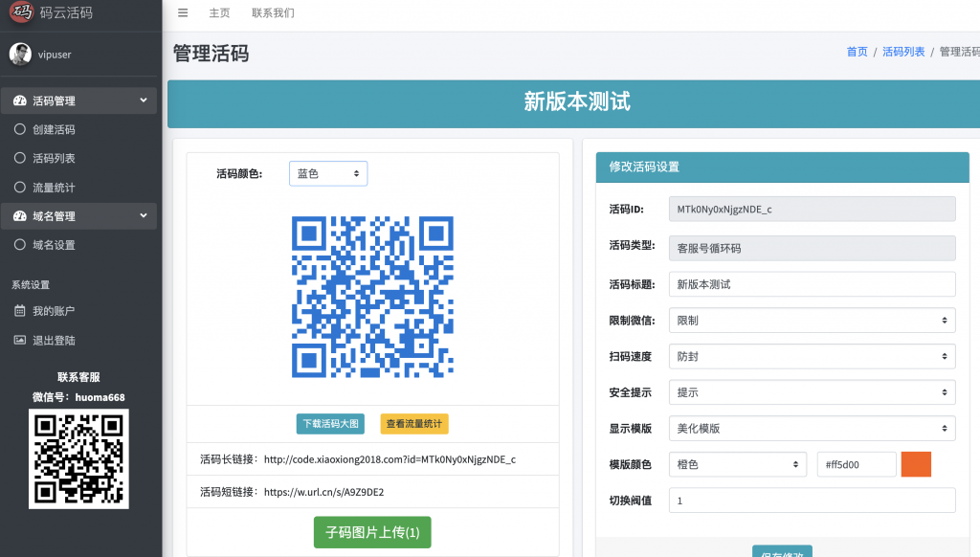Viewport: 980px width, 557px height.
Task: Collapse the 域名管理 menu chevron
Action: [x=144, y=215]
